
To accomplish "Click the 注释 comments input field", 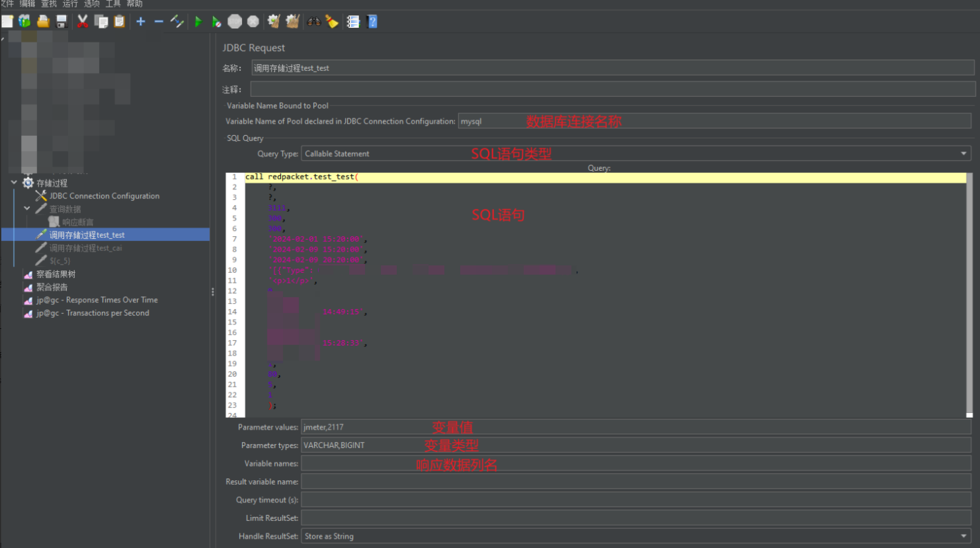I will [x=612, y=89].
